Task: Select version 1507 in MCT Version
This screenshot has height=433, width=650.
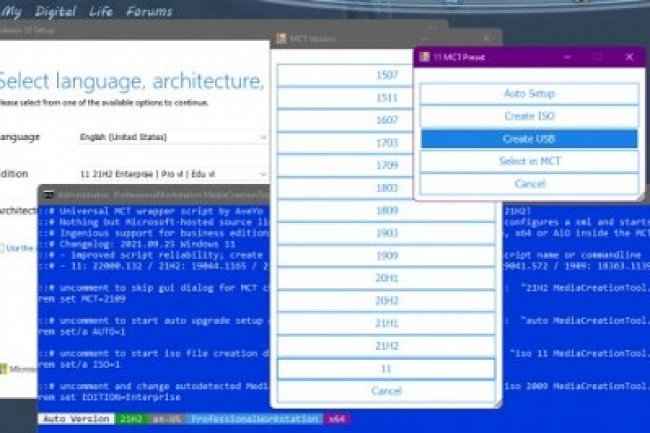Action: click(385, 75)
